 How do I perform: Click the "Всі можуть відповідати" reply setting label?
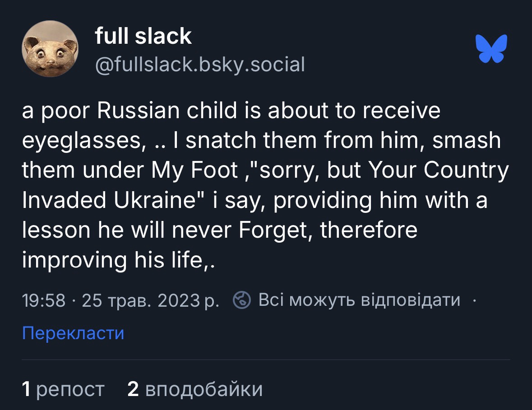[x=359, y=299]
